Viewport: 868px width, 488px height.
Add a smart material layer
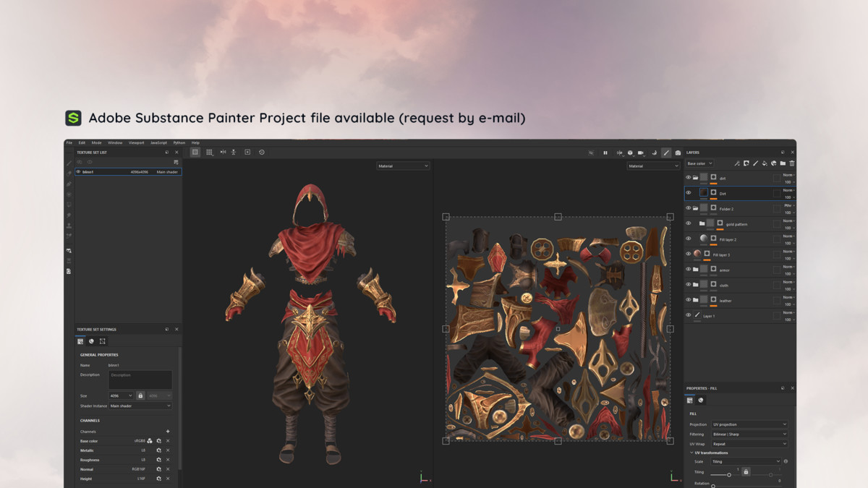(773, 163)
